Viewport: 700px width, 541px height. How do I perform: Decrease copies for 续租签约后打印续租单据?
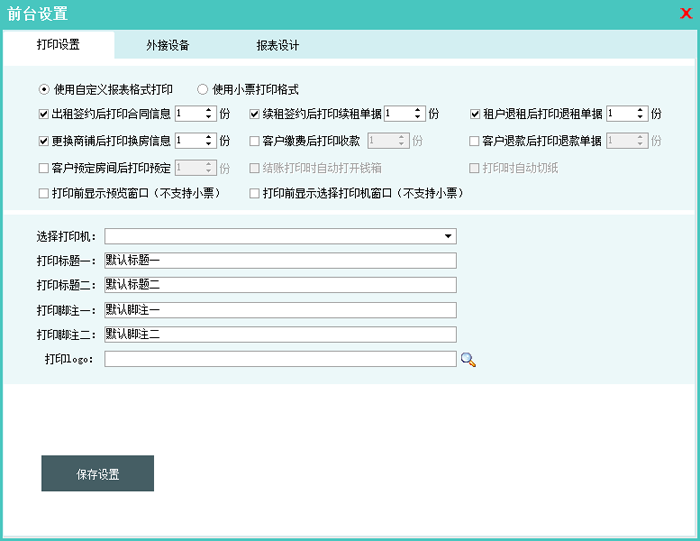point(419,118)
